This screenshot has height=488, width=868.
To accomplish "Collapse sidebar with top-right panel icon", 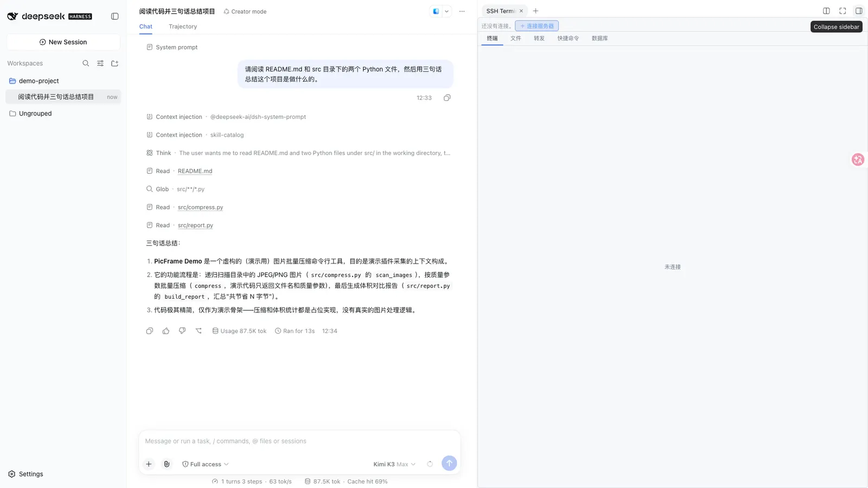I will pos(859,11).
